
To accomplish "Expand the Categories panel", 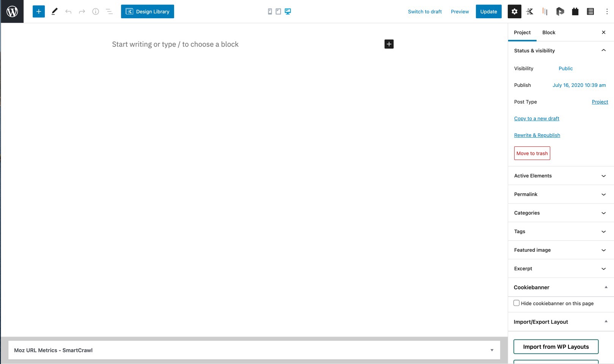I will [x=561, y=213].
